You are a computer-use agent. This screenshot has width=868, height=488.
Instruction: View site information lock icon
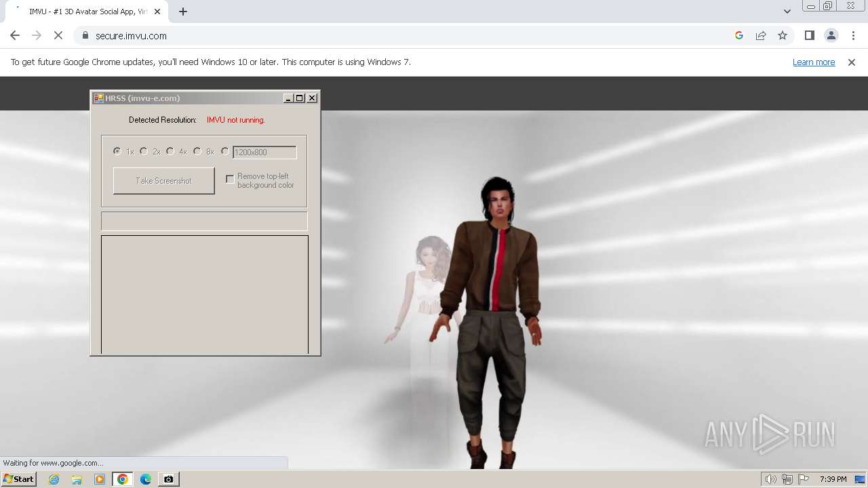(85, 35)
